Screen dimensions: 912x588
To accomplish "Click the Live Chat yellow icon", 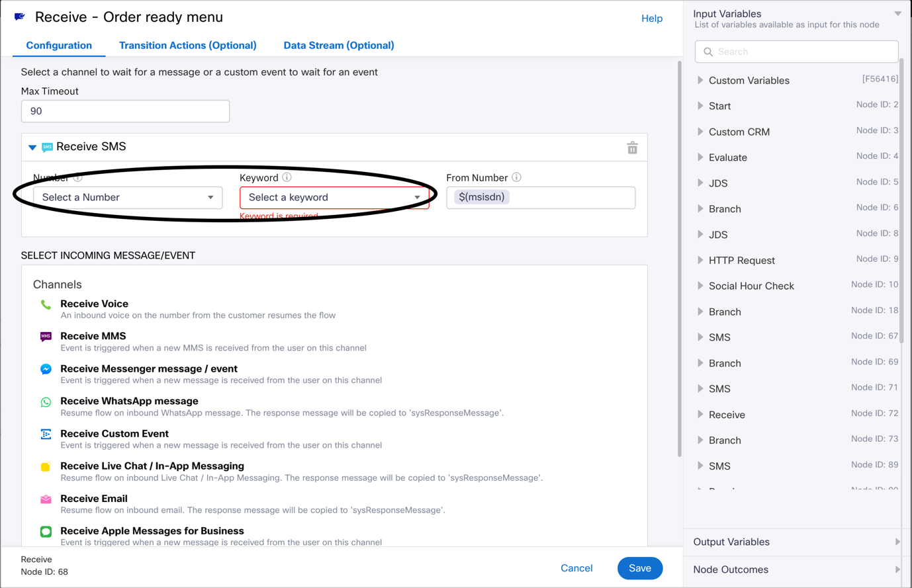I will (46, 467).
